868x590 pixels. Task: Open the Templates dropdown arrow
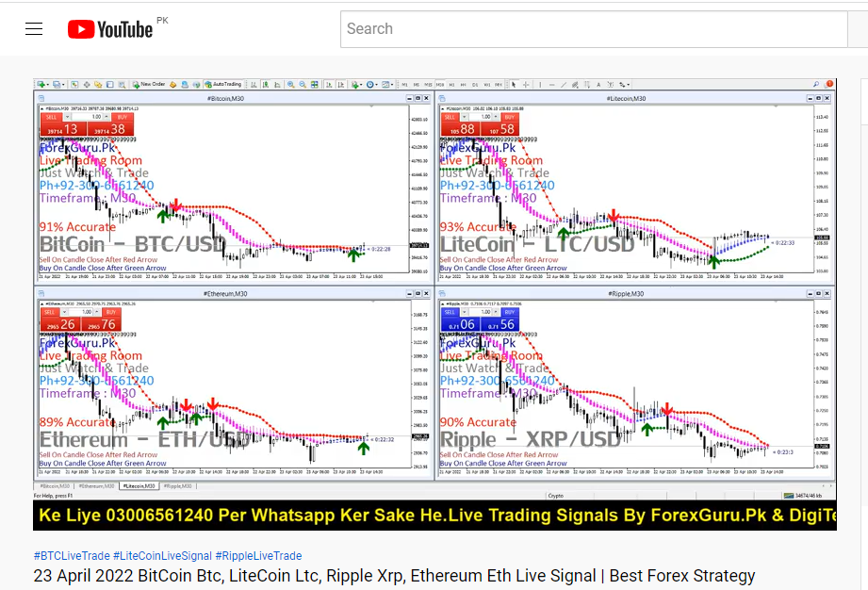[392, 85]
